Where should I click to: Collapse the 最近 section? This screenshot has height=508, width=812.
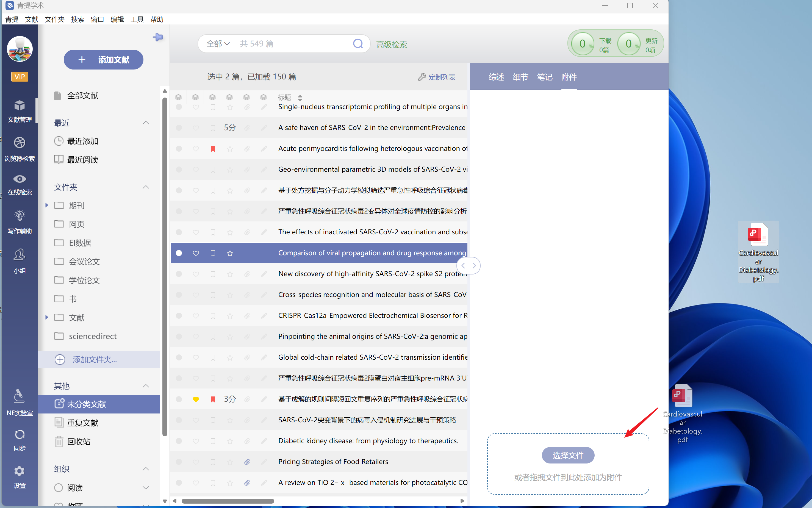pos(146,123)
